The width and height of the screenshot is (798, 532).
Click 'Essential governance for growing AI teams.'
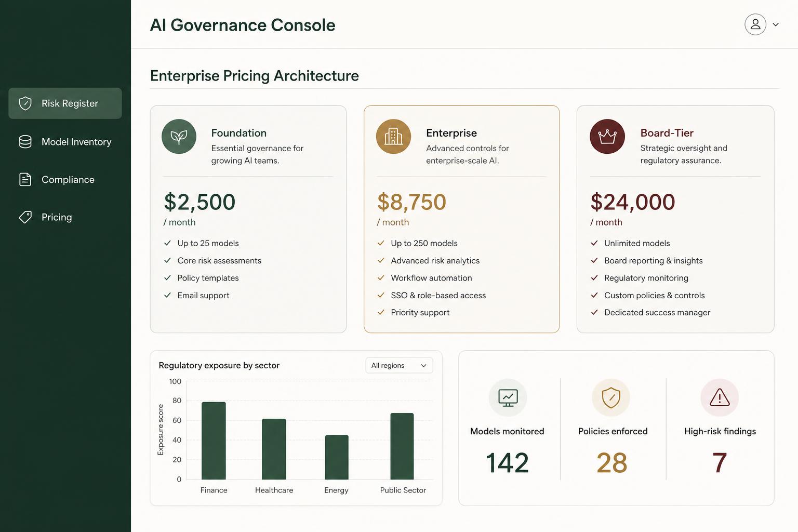click(257, 154)
